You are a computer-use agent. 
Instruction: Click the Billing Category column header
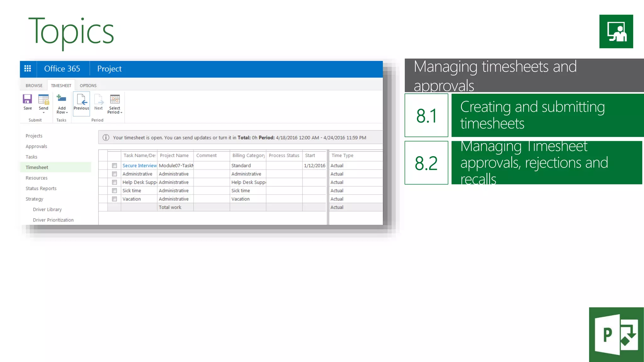pos(248,156)
